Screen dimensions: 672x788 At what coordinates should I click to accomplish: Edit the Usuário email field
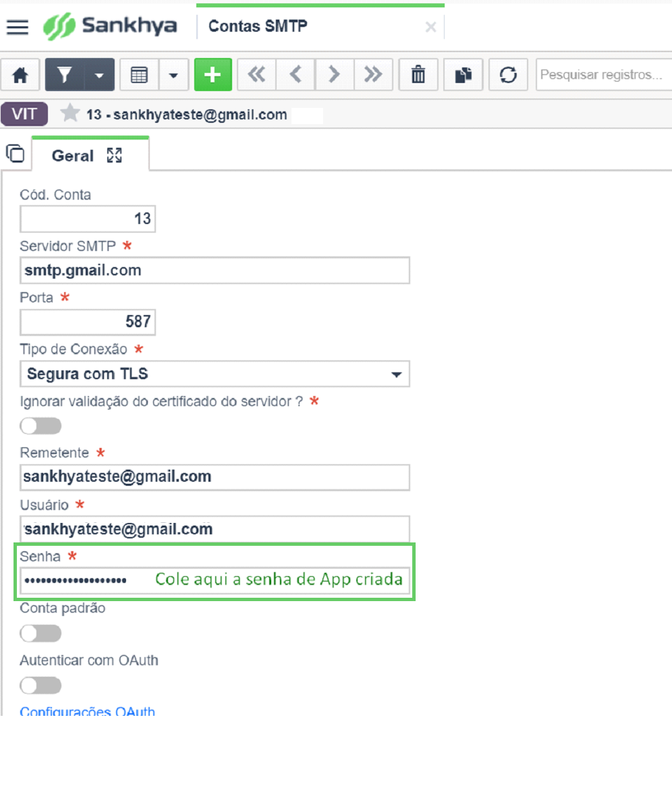[215, 529]
